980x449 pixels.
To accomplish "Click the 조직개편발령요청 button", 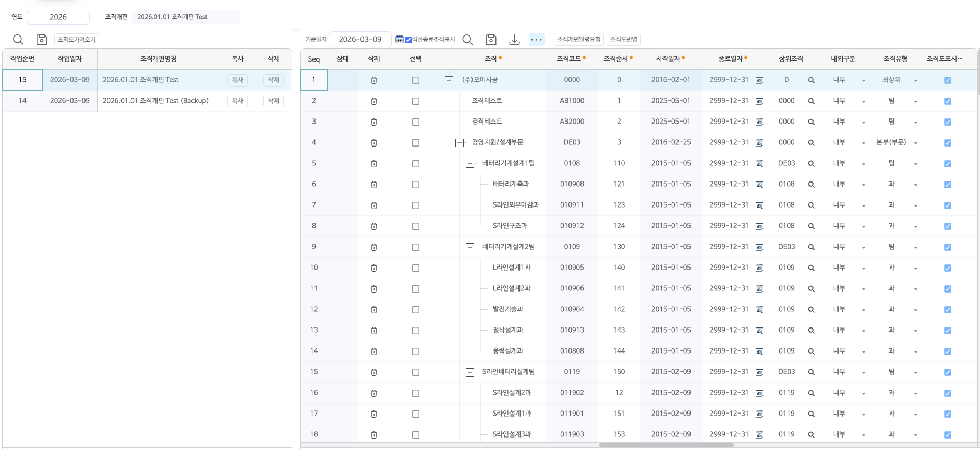I will click(579, 39).
